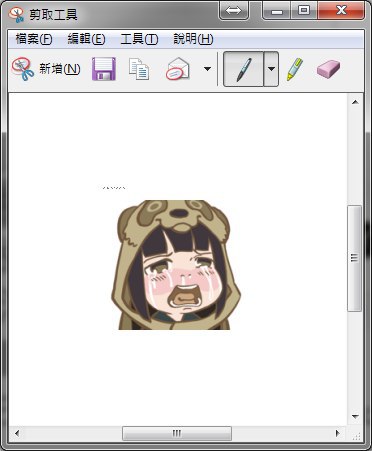Open the 檔案(F) menu
Image resolution: width=372 pixels, height=451 pixels.
click(x=34, y=39)
